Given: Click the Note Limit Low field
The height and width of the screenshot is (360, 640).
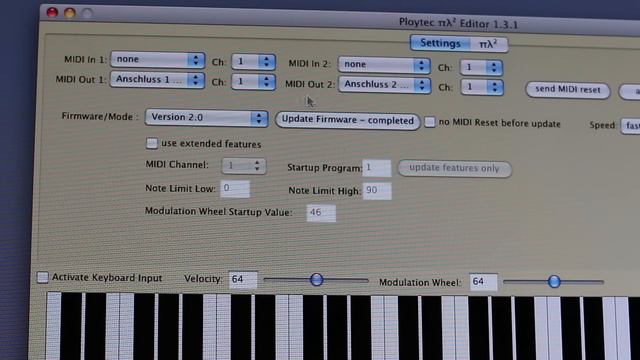Looking at the screenshot, I should click(235, 189).
